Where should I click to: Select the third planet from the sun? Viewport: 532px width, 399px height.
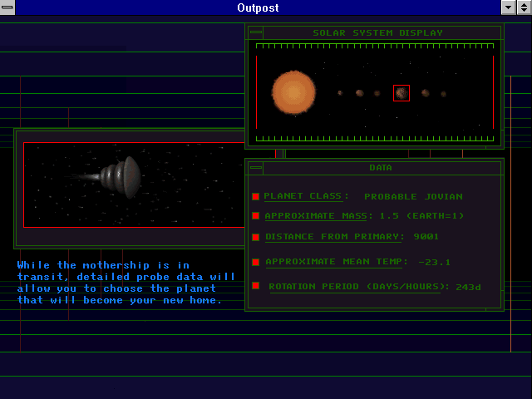(377, 93)
